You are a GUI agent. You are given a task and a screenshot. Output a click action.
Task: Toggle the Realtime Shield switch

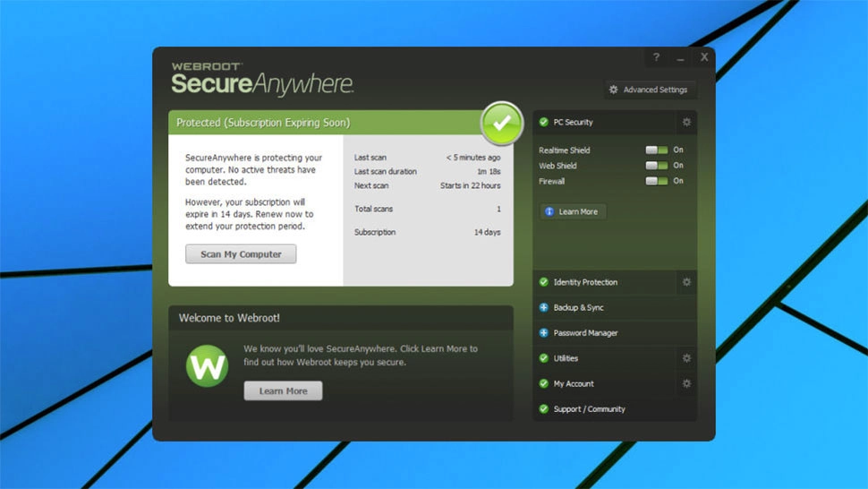[x=657, y=150]
